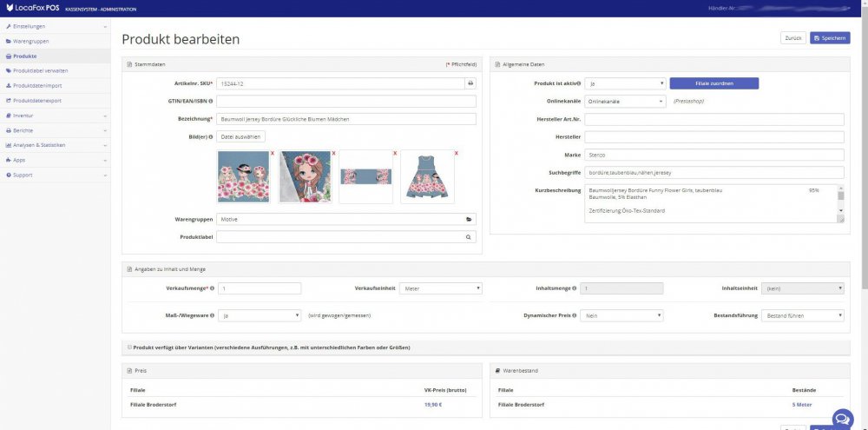868x430 pixels.
Task: Click the Allgemeine Daten panel header icon
Action: click(497, 64)
